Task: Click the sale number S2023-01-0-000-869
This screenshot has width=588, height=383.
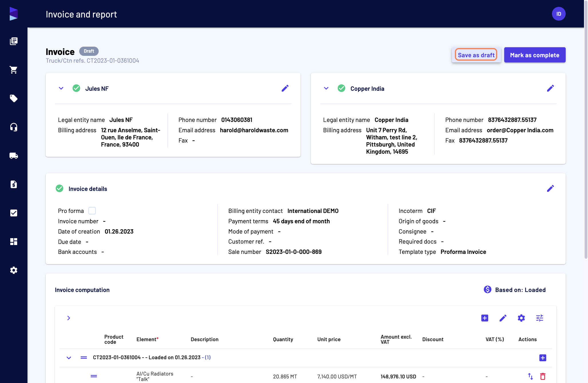Action: (294, 252)
